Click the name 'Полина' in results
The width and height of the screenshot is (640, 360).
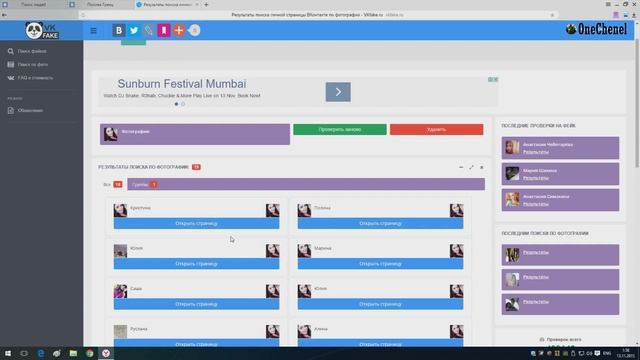point(322,208)
